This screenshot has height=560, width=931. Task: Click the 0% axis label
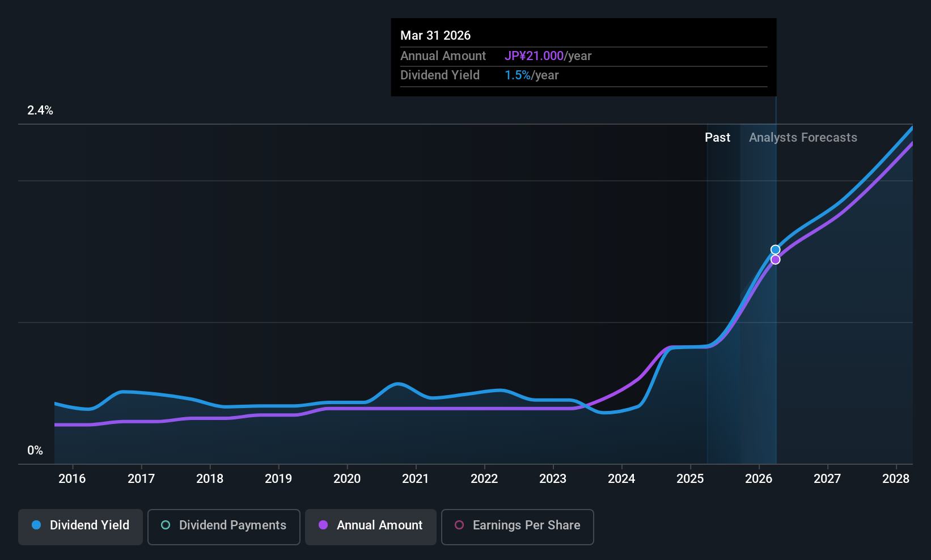point(35,450)
